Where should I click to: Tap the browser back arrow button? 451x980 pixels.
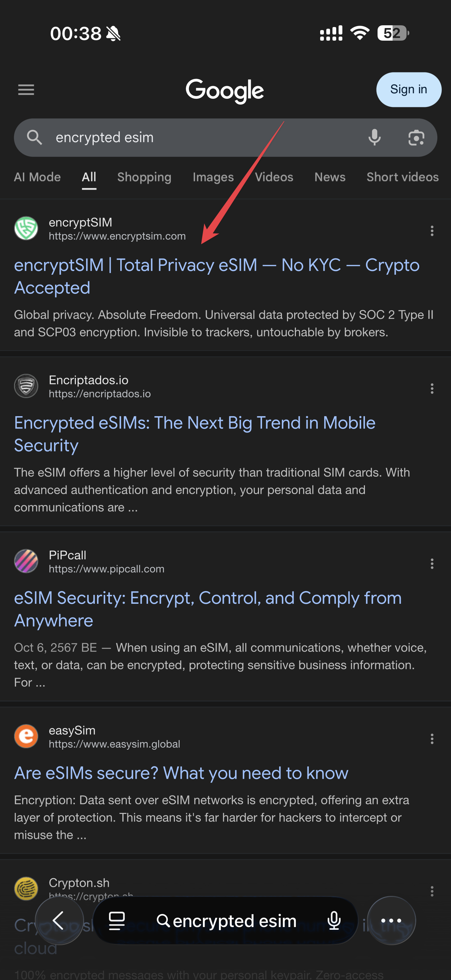click(59, 920)
